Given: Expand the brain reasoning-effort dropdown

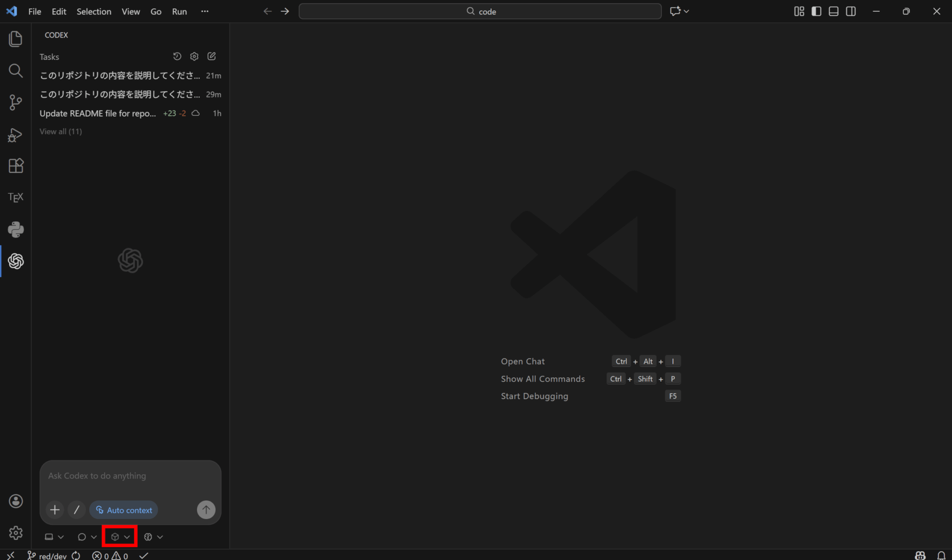Looking at the screenshot, I should pos(153,537).
